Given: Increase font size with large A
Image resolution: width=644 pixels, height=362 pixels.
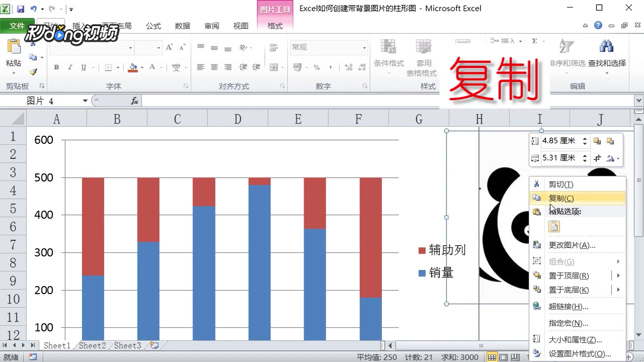Looking at the screenshot, I should pyautogui.click(x=169, y=47).
